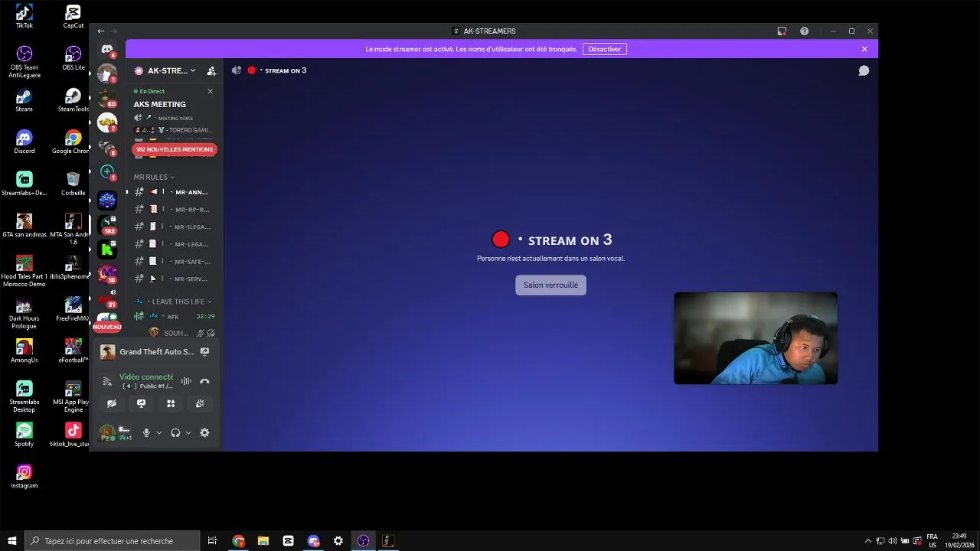Open server with 80 notifications badge
The height and width of the screenshot is (551, 980).
coord(107,97)
